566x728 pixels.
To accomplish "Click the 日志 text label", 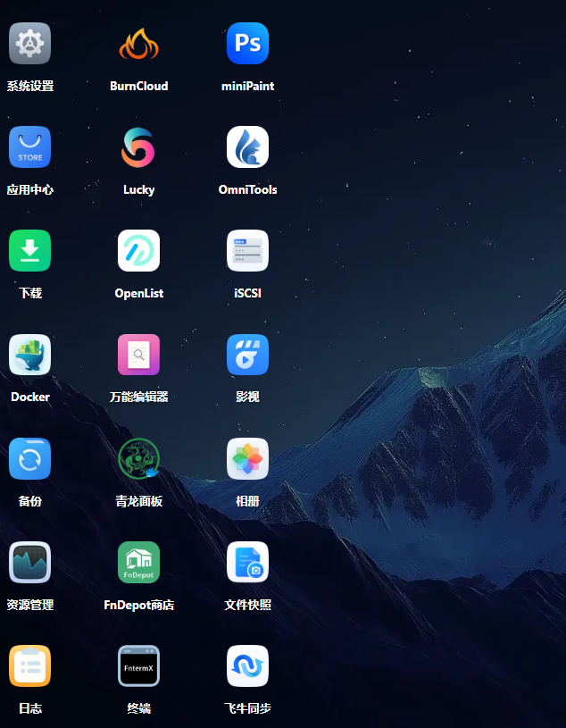I will 30,708.
